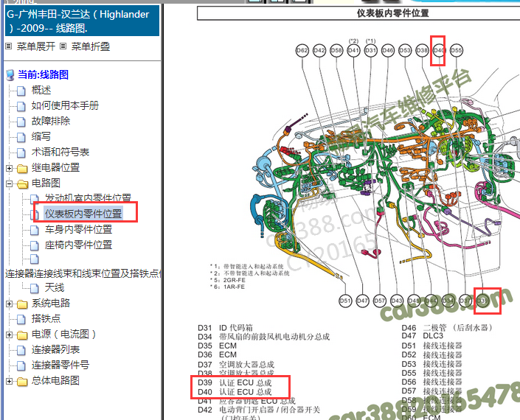Click the folder icon next to 继电器位置
Image resolution: width=520 pixels, height=420 pixels.
click(x=22, y=168)
